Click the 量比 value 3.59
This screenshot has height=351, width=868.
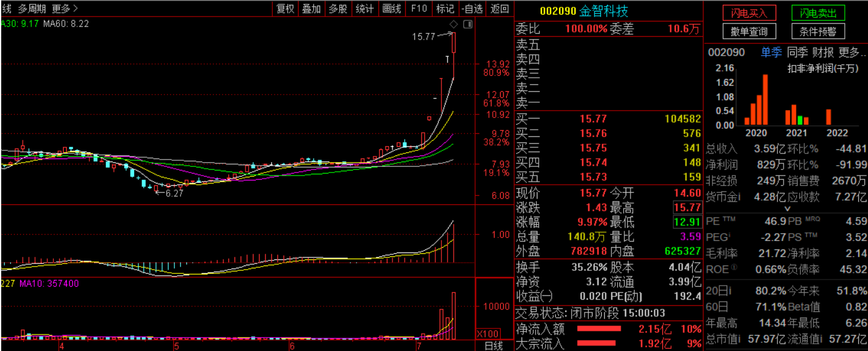tap(690, 237)
